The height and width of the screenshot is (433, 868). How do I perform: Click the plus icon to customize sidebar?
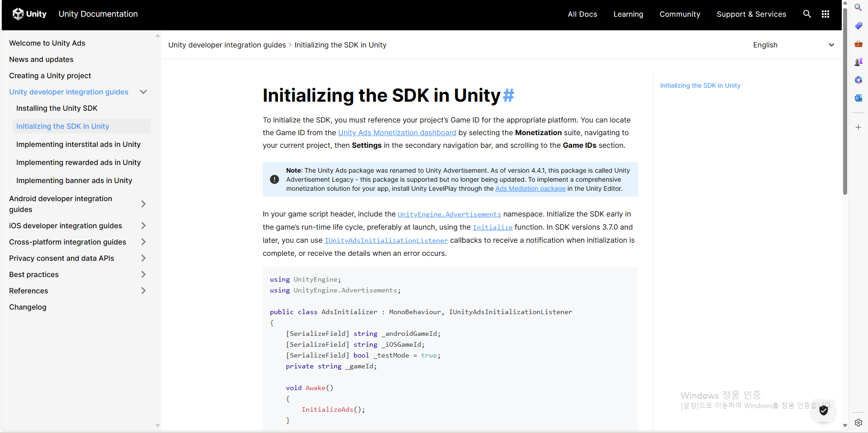point(858,127)
